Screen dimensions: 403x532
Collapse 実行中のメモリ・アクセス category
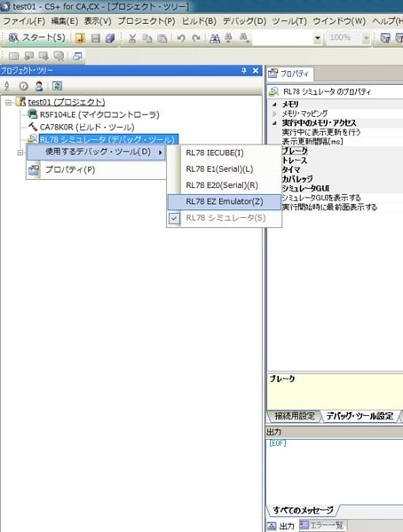point(274,123)
